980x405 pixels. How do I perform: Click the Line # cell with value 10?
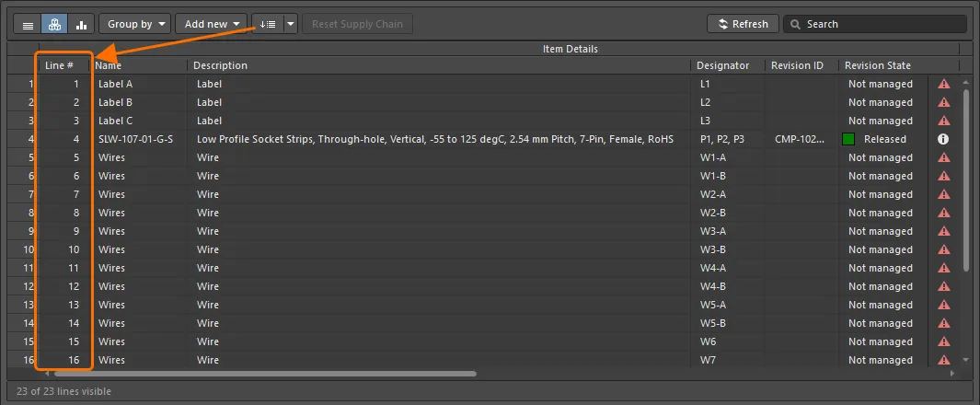coord(65,250)
